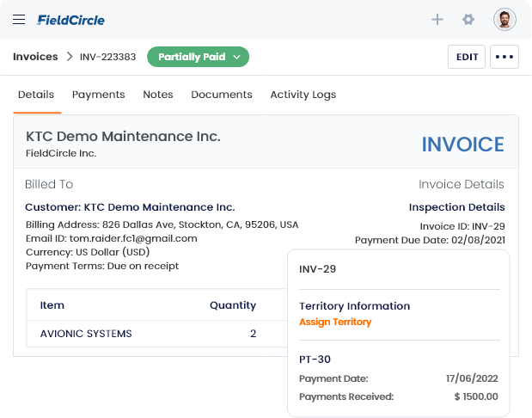Click Payment Due Date: 02/08/2021
This screenshot has height=418, width=532.
(430, 240)
